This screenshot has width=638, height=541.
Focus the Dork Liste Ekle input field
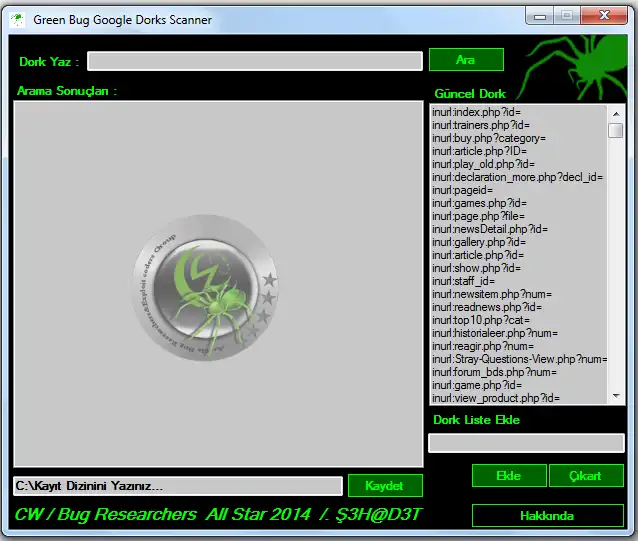[x=527, y=443]
